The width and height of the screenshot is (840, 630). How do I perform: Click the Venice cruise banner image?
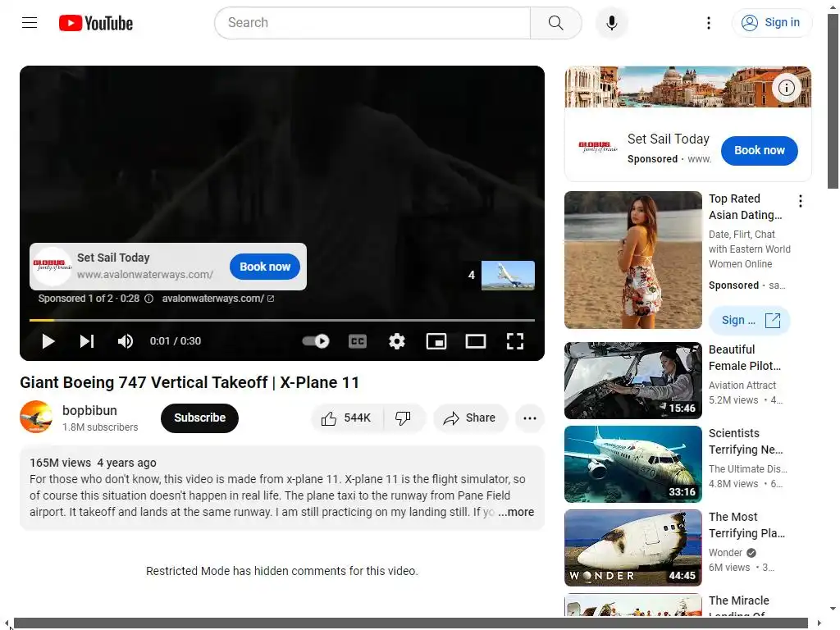tap(688, 87)
